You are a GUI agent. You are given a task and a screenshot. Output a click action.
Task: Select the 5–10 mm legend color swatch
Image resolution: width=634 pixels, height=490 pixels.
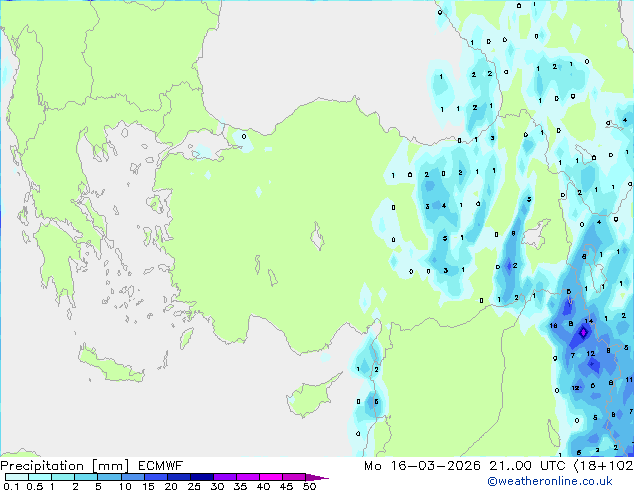[x=110, y=477]
